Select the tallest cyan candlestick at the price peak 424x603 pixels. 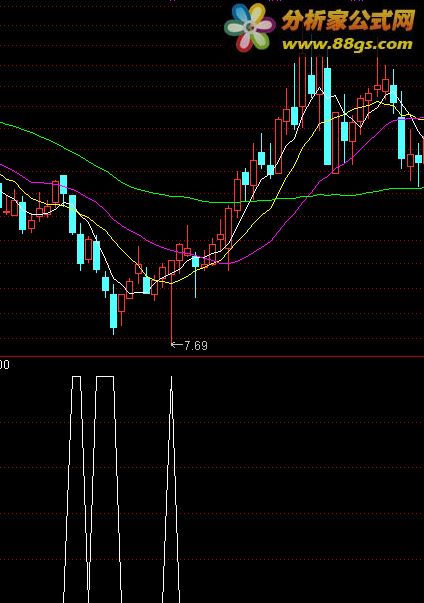coord(328,116)
